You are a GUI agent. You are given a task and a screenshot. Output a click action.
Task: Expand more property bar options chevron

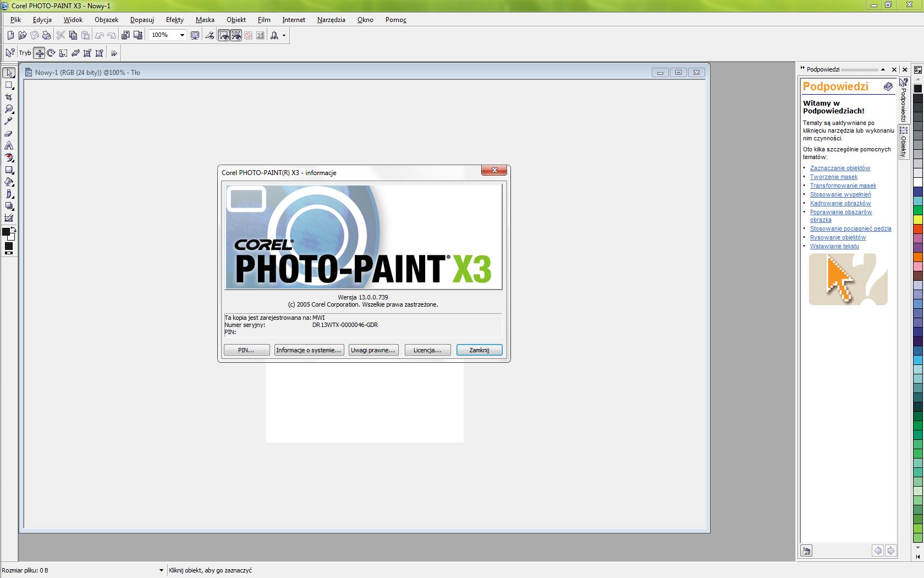pos(114,53)
